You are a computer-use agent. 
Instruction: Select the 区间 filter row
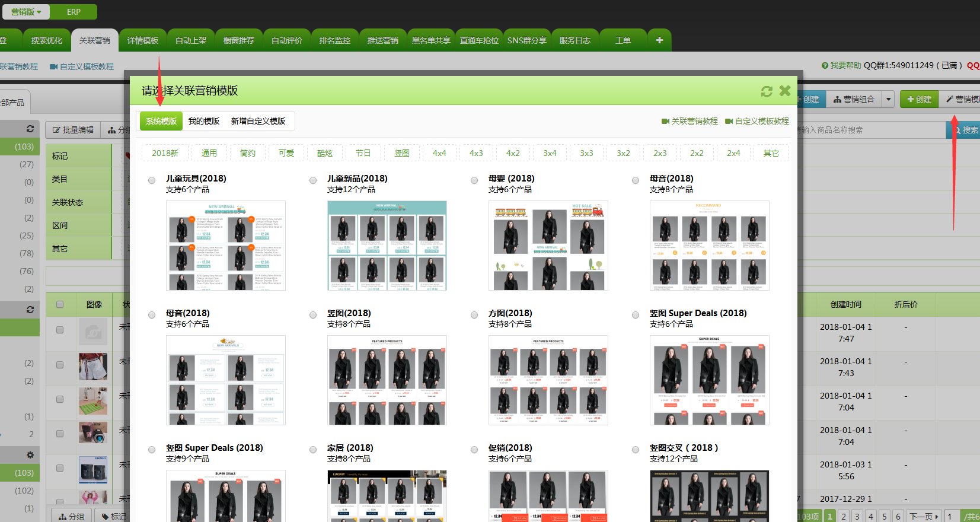[x=78, y=225]
